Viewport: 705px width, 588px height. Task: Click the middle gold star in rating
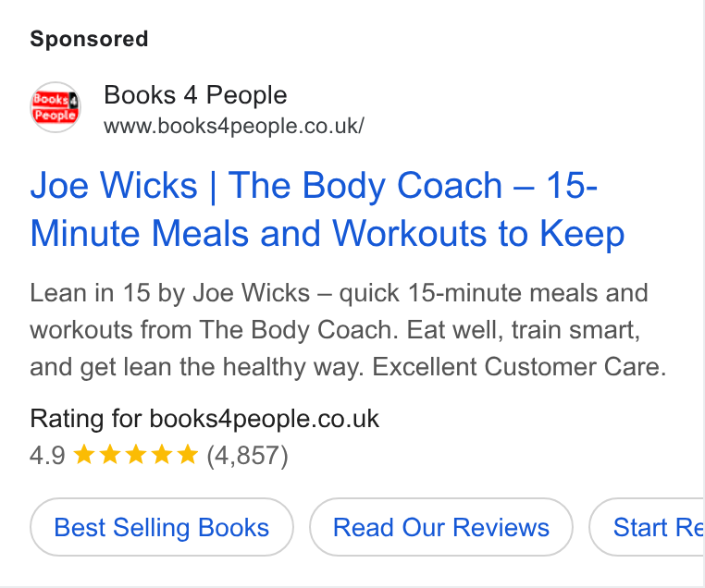tap(135, 454)
